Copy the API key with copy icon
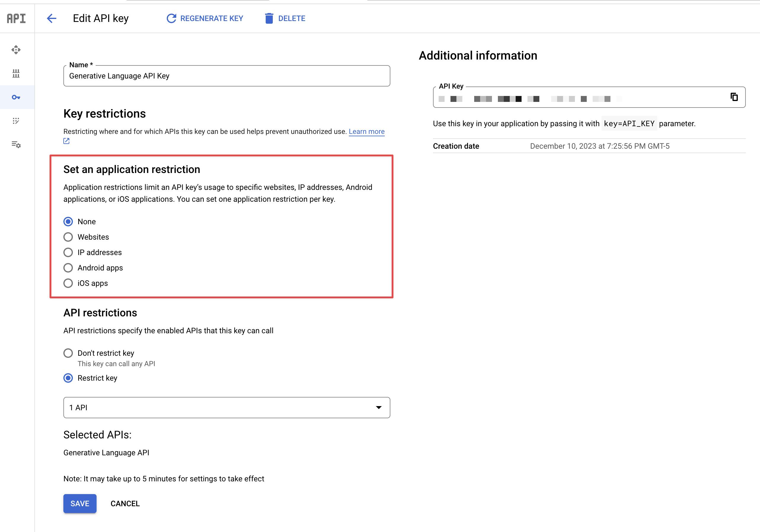The image size is (760, 532). (734, 97)
